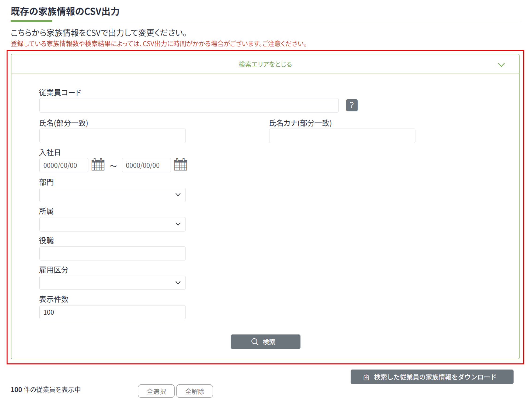Click the magnifier icon in search button

click(255, 342)
